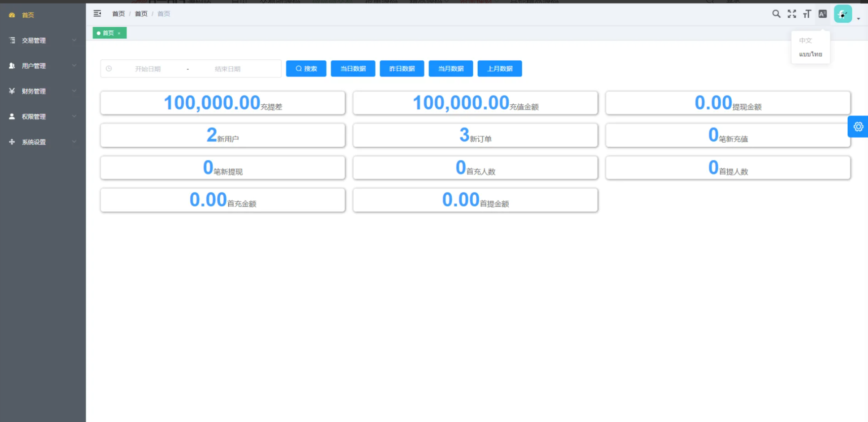Image resolution: width=868 pixels, height=422 pixels.
Task: Close the 首页 tab
Action: (x=119, y=33)
